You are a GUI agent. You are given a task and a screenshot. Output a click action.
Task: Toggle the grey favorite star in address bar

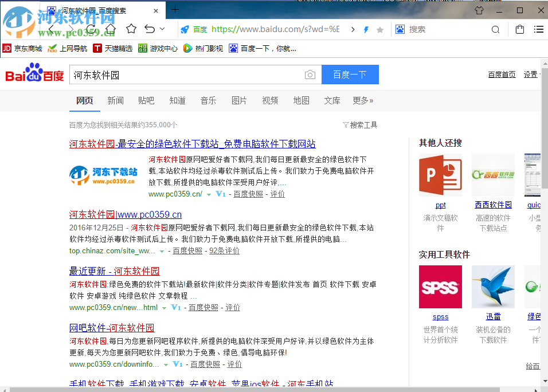click(379, 30)
